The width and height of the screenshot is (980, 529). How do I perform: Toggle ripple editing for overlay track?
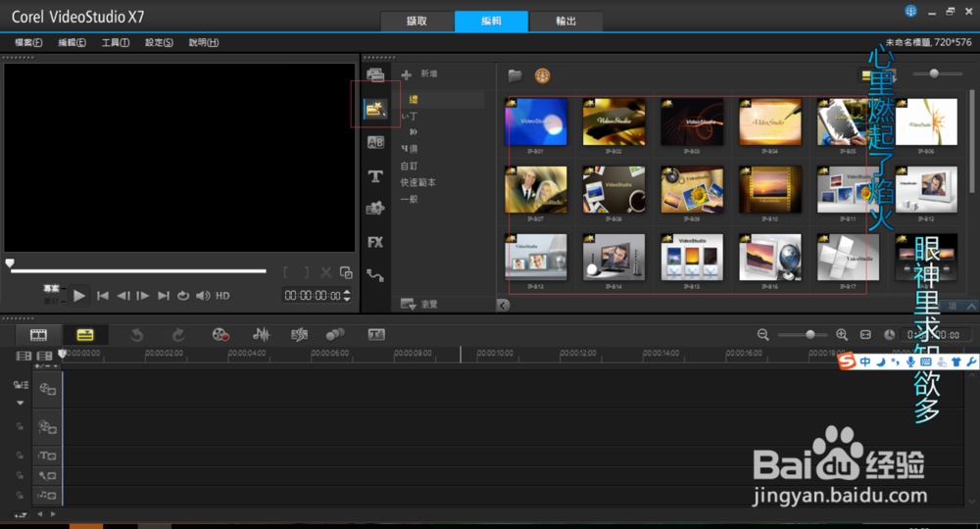pyautogui.click(x=20, y=426)
